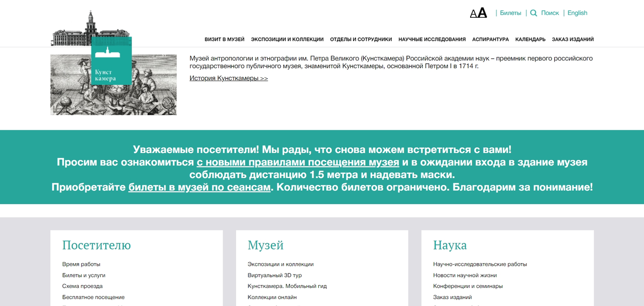Click the search magnifier icon
The height and width of the screenshot is (306, 644).
(x=533, y=13)
